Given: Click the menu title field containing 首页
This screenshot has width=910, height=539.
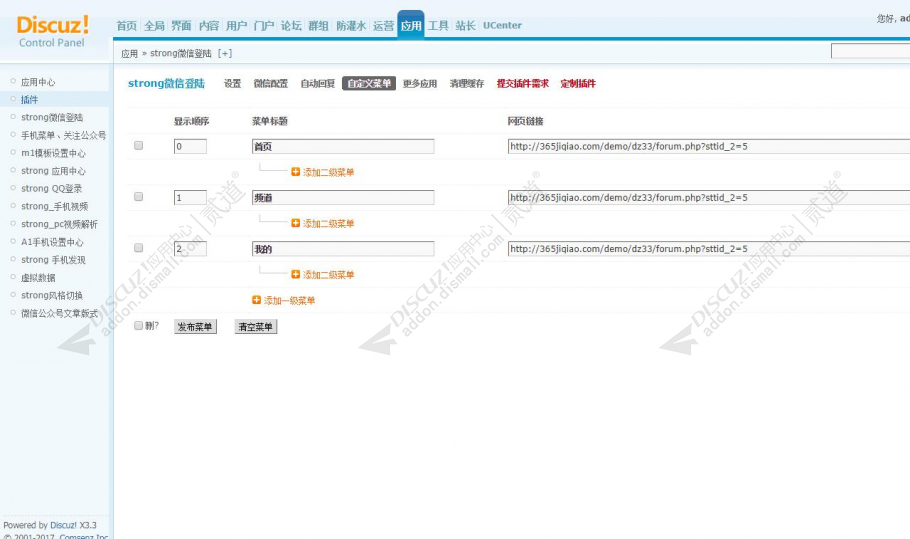Looking at the screenshot, I should (343, 146).
